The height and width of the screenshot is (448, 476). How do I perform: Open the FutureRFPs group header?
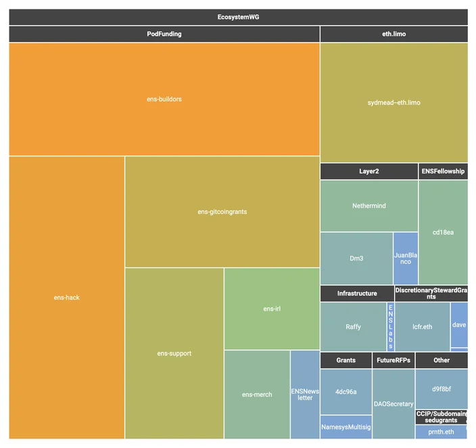394,361
